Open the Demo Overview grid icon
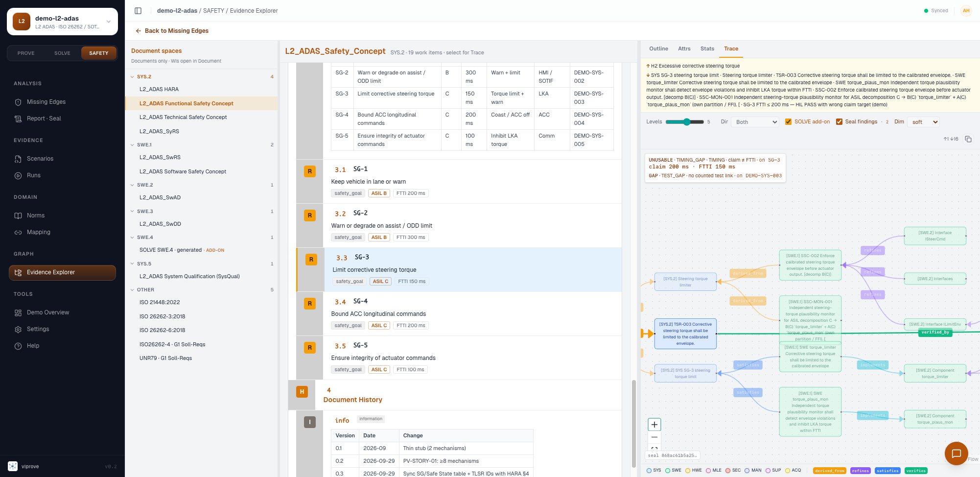 tap(18, 312)
